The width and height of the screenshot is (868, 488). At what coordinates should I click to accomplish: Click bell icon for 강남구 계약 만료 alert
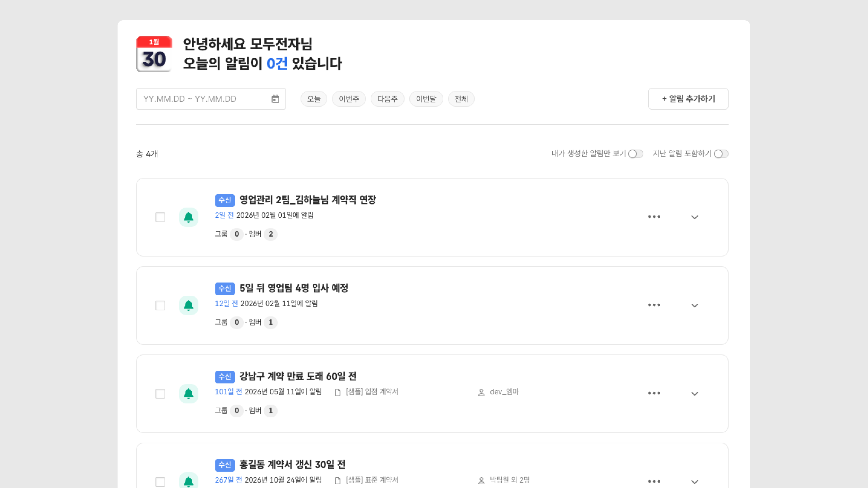[188, 394]
